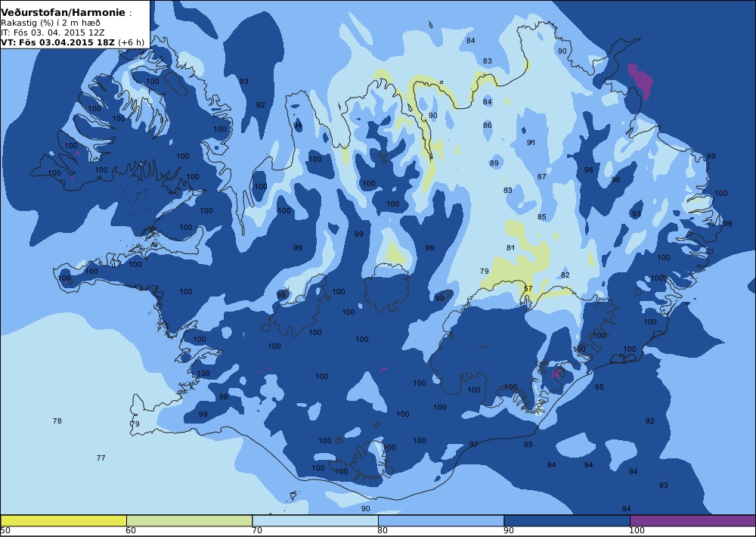Select the medium blue 80–90 legend band
The height and width of the screenshot is (537, 756).
click(x=442, y=520)
